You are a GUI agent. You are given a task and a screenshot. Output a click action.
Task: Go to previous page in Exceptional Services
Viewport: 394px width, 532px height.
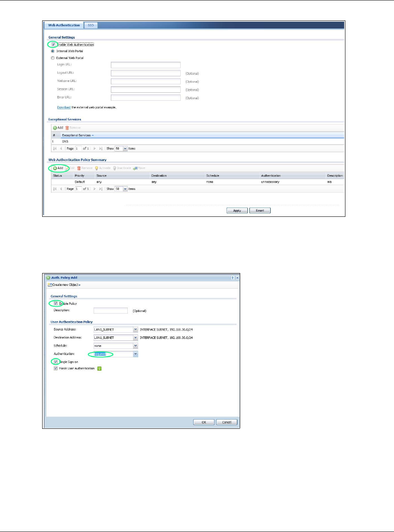pyautogui.click(x=61, y=149)
